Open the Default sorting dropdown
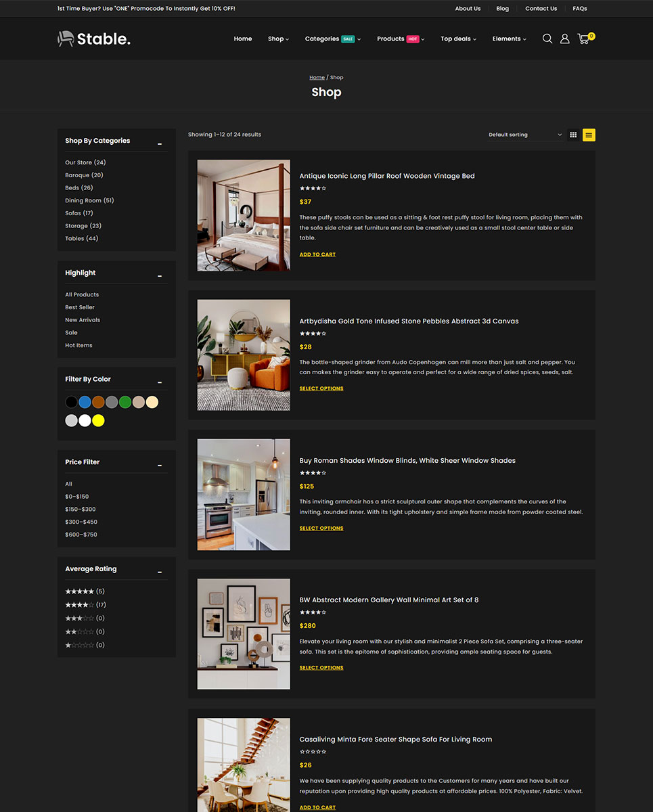The width and height of the screenshot is (653, 812). click(525, 135)
